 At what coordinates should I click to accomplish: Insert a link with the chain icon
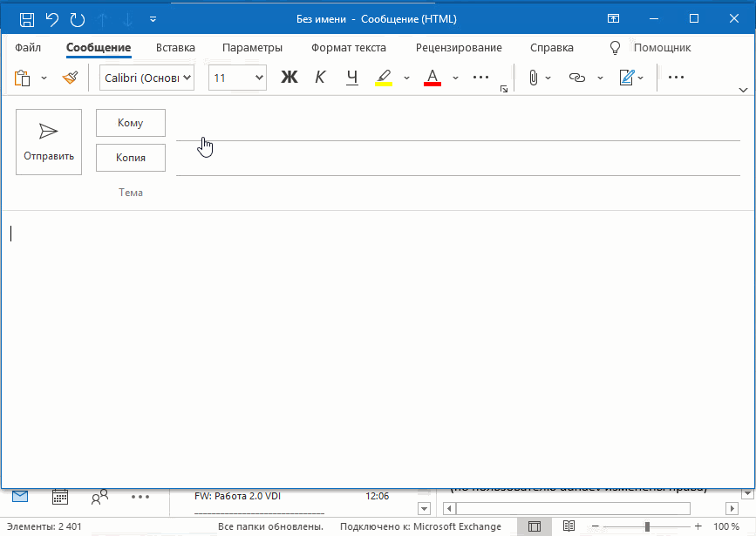(x=577, y=78)
